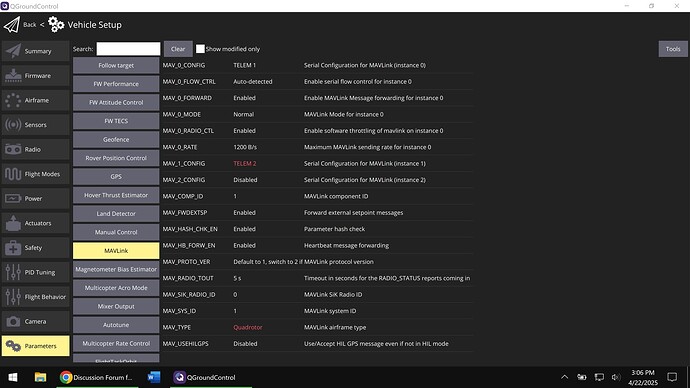690x388 pixels.
Task: Select the Manual Control group
Action: click(116, 232)
